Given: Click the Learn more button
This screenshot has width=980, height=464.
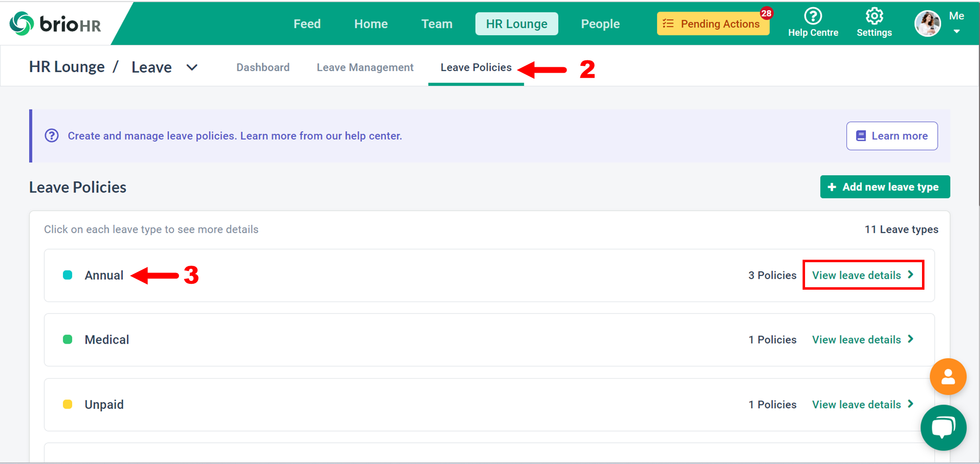Looking at the screenshot, I should click(892, 136).
